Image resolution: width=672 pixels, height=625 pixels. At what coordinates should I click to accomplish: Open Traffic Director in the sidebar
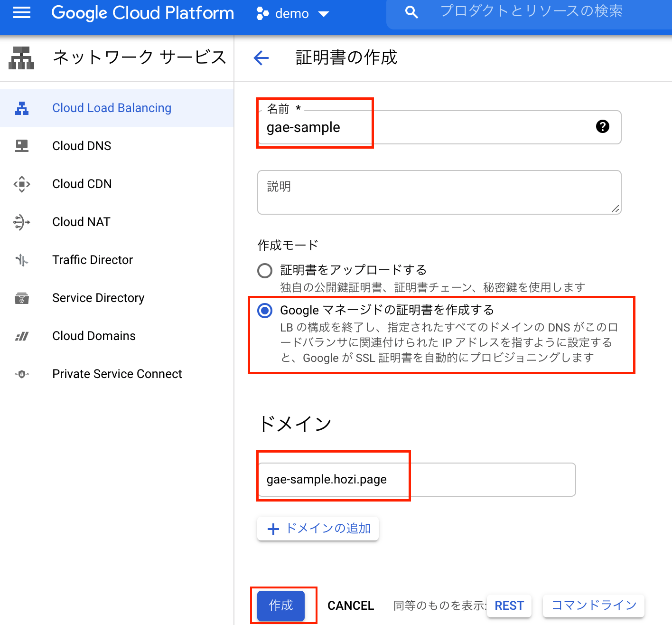117,260
